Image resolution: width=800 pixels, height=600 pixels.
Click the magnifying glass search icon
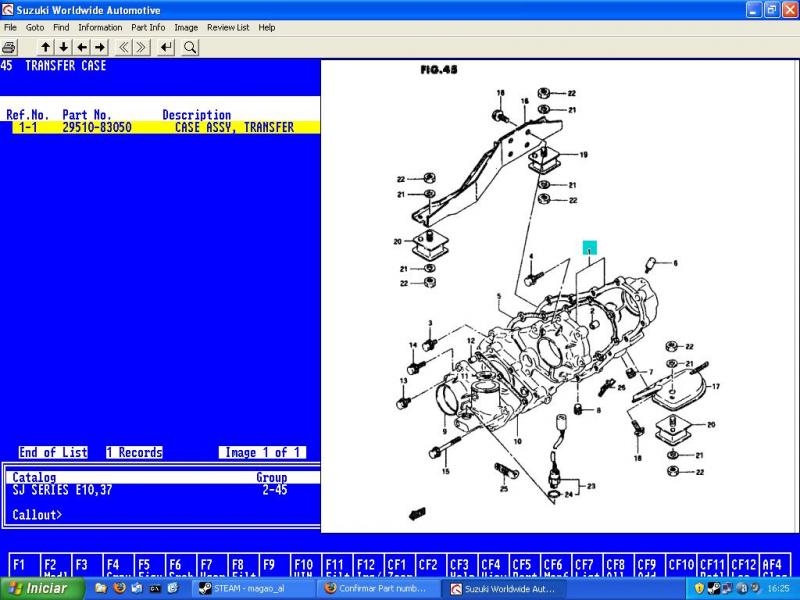tap(190, 47)
